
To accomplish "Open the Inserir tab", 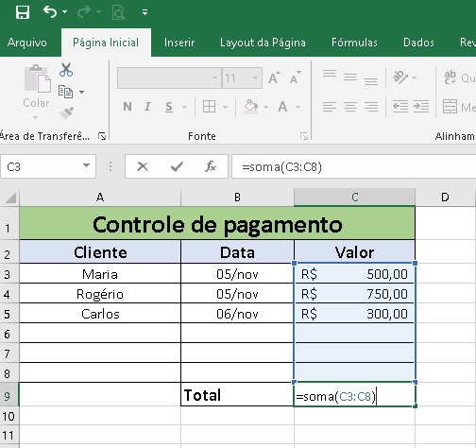I will [x=179, y=43].
